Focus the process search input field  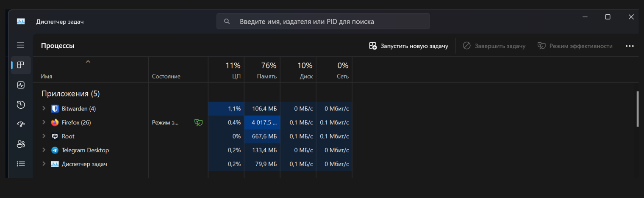coord(323,21)
